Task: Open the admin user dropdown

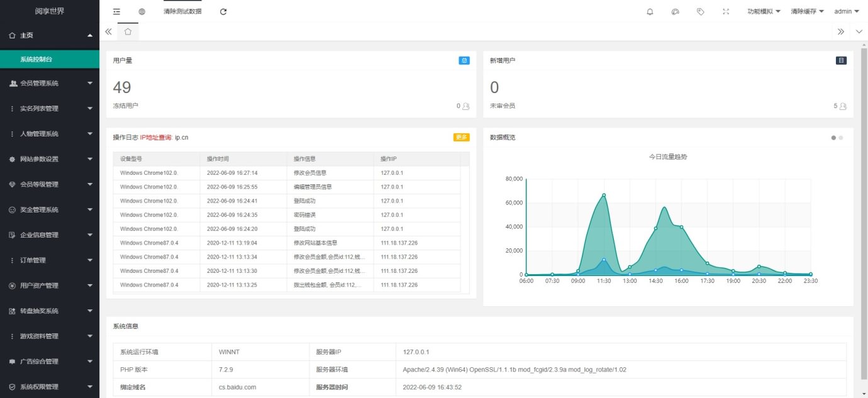Action: (847, 11)
